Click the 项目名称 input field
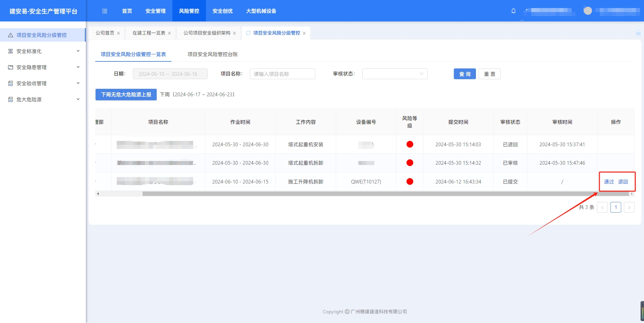The width and height of the screenshot is (644, 323). point(282,74)
